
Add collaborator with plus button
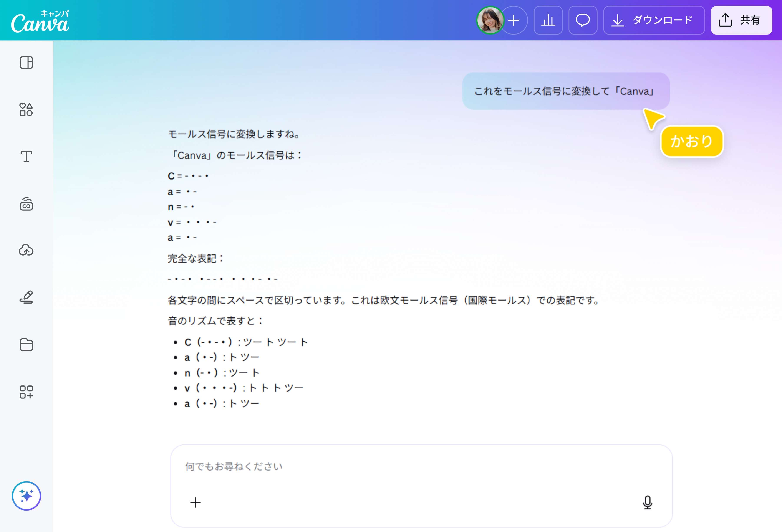(x=514, y=20)
